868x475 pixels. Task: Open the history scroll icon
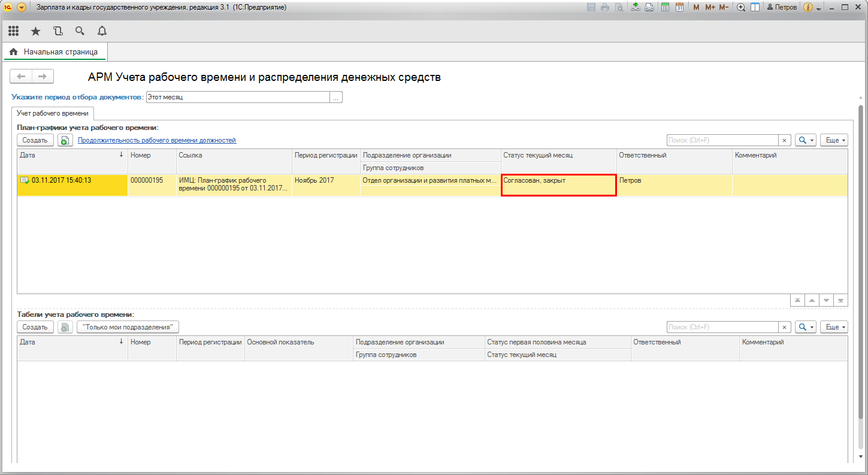pyautogui.click(x=58, y=31)
